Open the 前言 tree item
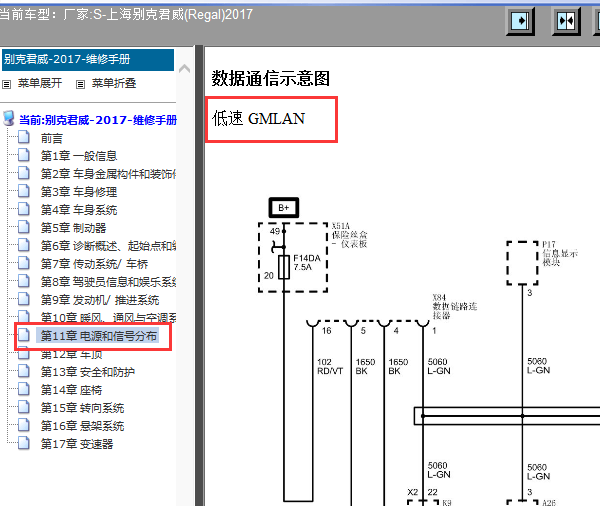600x506 pixels. click(52, 138)
